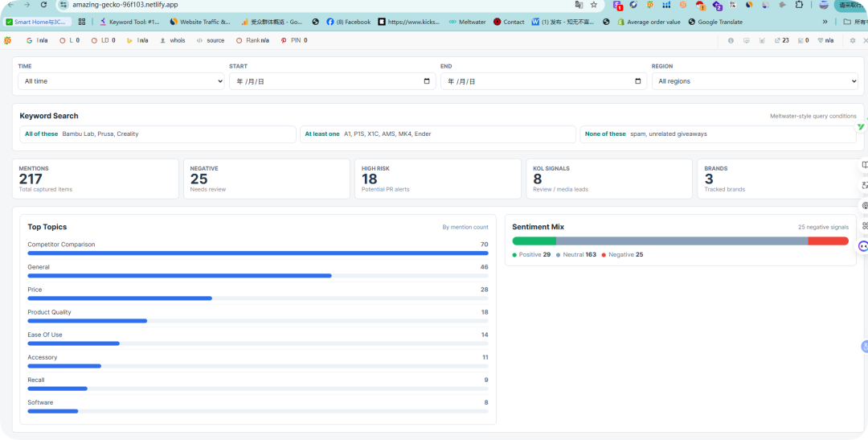The width and height of the screenshot is (868, 440).
Task: Click the SEOquake info icon
Action: (731, 40)
